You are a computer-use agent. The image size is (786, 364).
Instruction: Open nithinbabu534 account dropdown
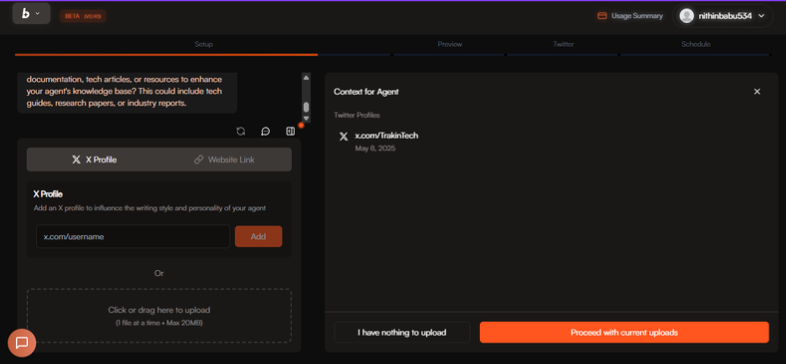pos(722,16)
